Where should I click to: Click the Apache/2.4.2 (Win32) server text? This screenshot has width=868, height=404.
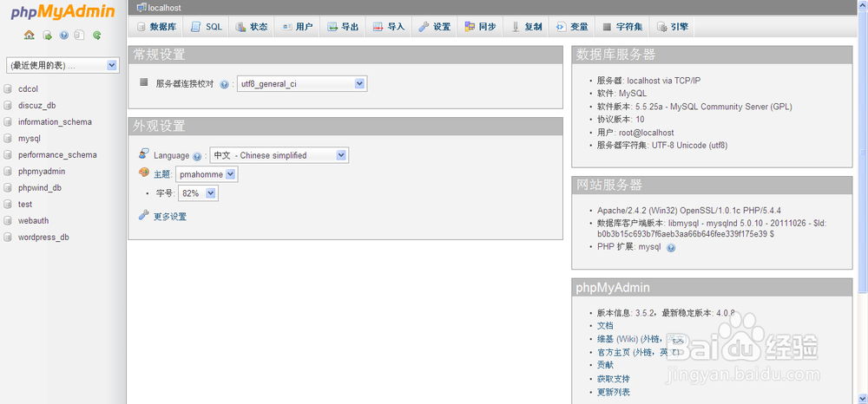[x=689, y=210]
